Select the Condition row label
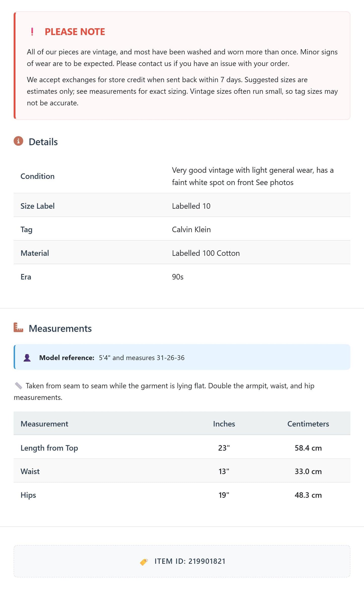 point(38,176)
